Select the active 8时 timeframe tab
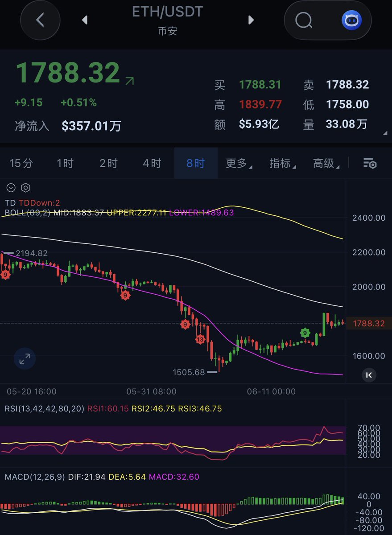The width and height of the screenshot is (392, 535). pos(196,163)
